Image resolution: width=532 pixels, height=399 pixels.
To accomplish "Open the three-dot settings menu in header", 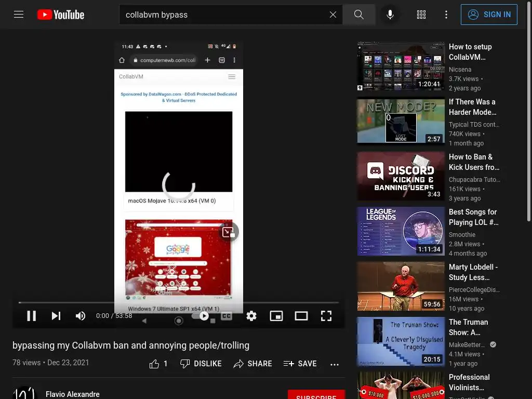I will [x=446, y=15].
